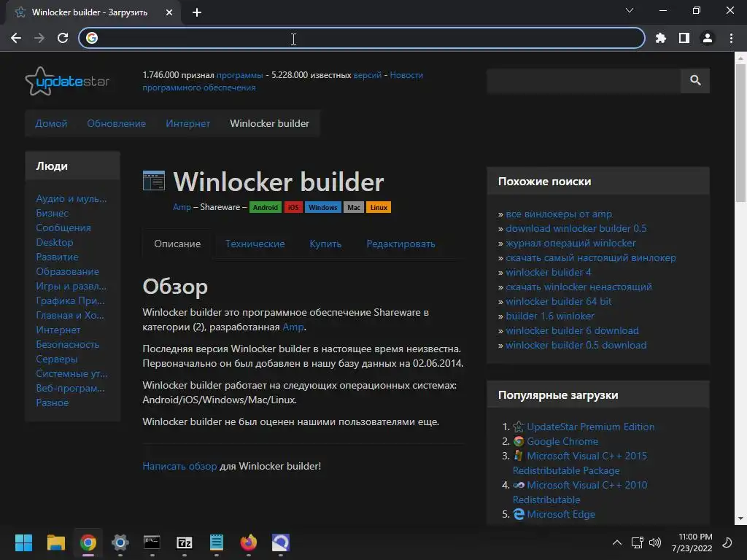Open UpdateStar Premium Edition download link
This screenshot has height=560, width=747.
590,427
